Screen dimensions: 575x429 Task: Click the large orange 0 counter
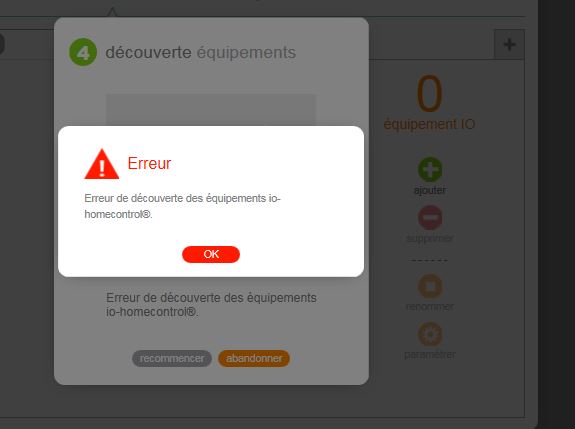[429, 94]
